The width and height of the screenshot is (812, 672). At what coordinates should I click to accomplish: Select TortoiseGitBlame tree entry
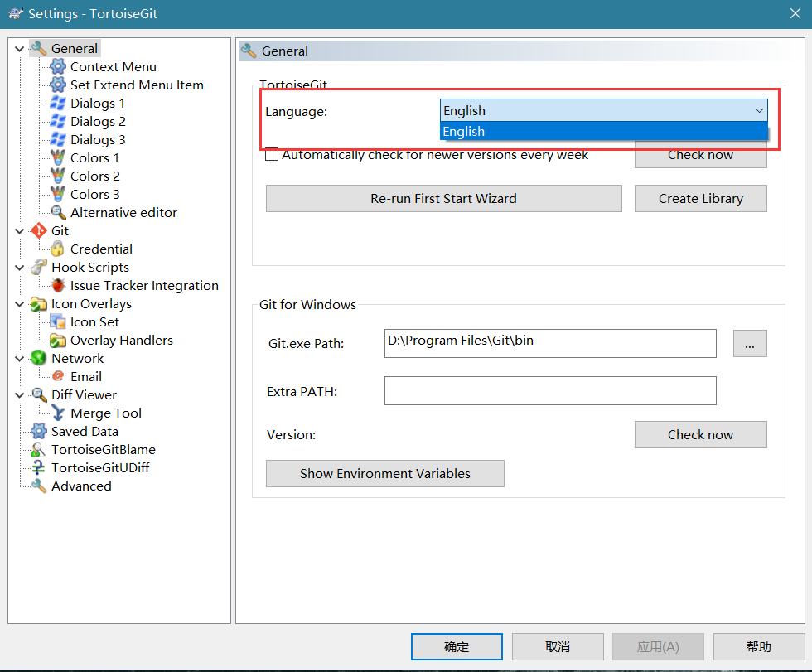pos(104,450)
